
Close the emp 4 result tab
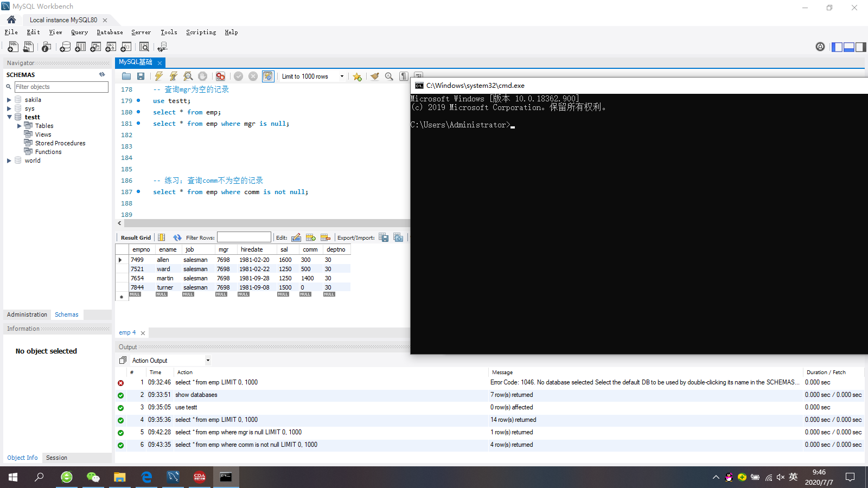tap(143, 333)
